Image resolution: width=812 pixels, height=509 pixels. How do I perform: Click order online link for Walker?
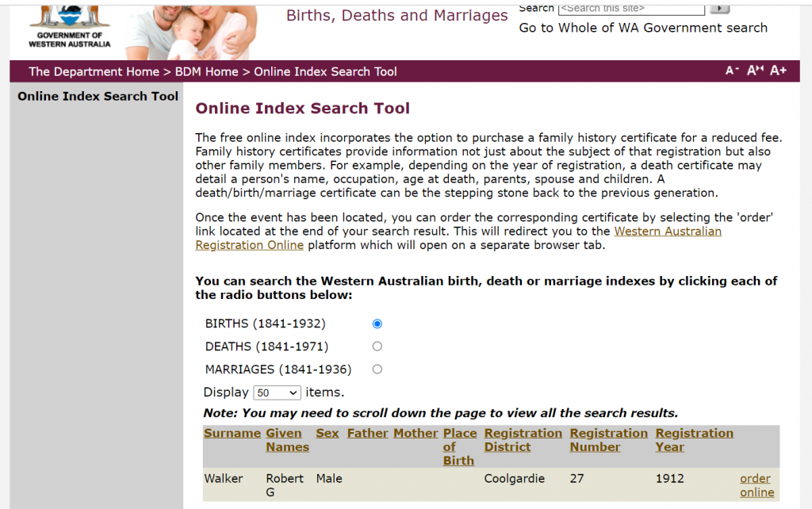(756, 485)
